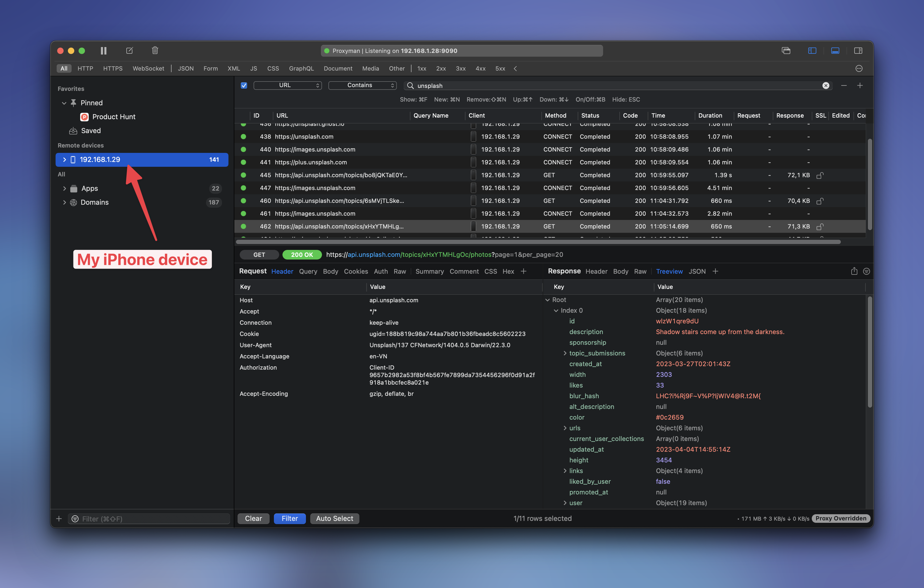Toggle the 4xx status code filter
This screenshot has height=588, width=924.
[480, 68]
